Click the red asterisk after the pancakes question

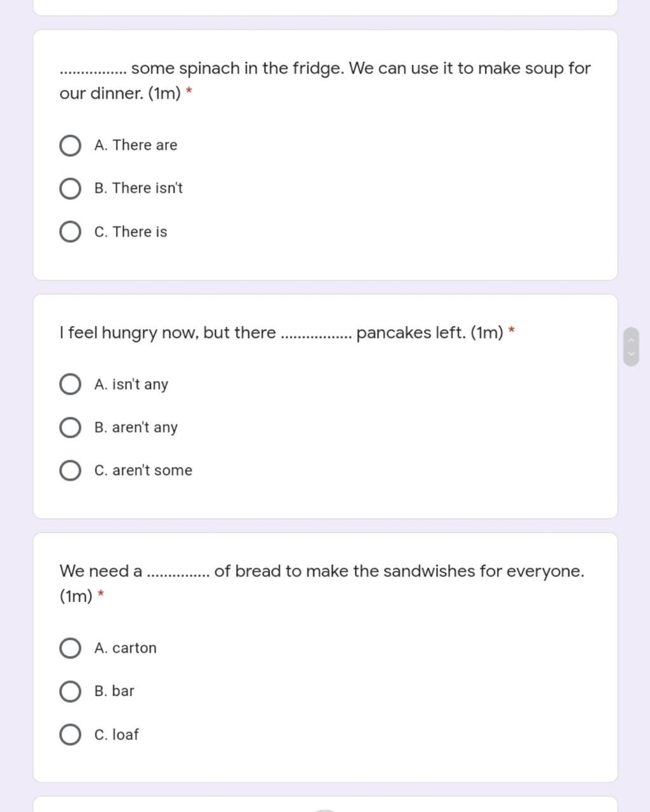(512, 331)
